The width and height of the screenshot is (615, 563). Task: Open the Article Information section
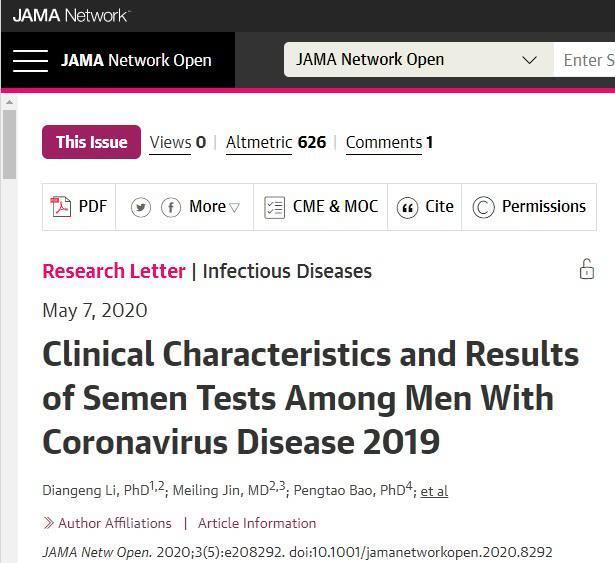(x=257, y=523)
